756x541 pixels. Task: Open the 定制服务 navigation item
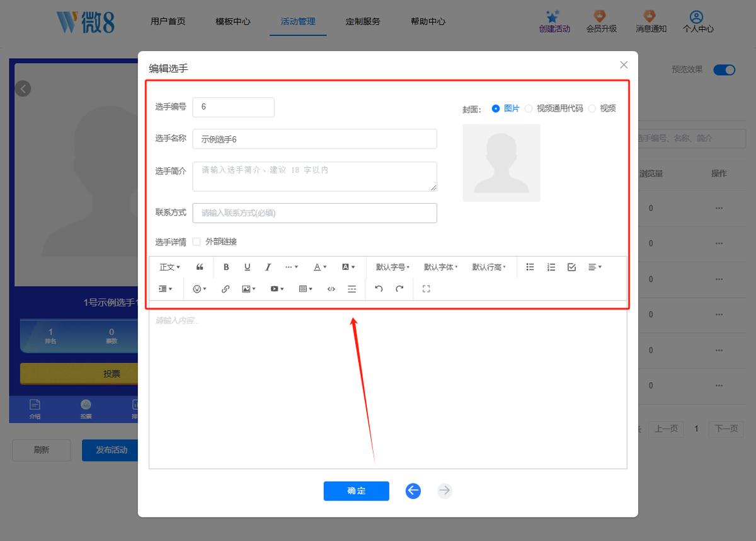(363, 21)
